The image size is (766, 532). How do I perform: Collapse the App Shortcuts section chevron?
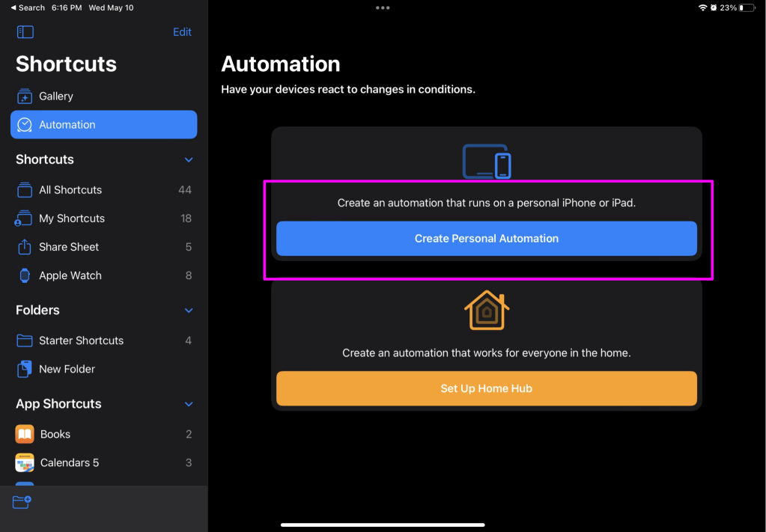click(189, 404)
